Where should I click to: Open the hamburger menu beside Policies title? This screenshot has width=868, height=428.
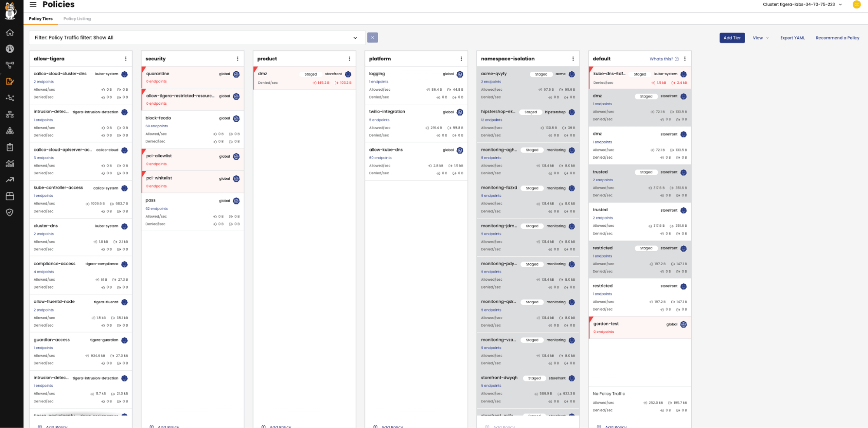pos(33,4)
